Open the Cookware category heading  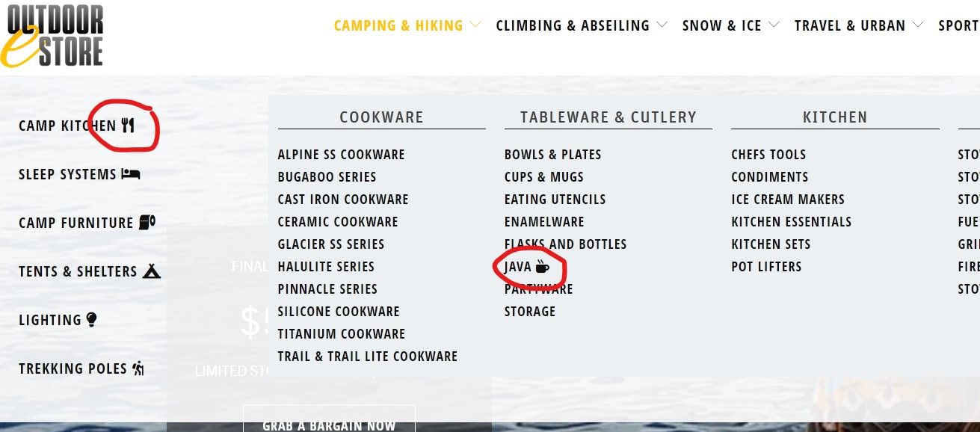point(381,117)
